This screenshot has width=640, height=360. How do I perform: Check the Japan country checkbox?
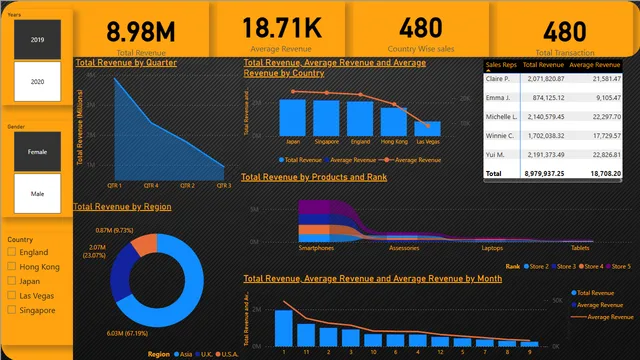click(x=12, y=281)
